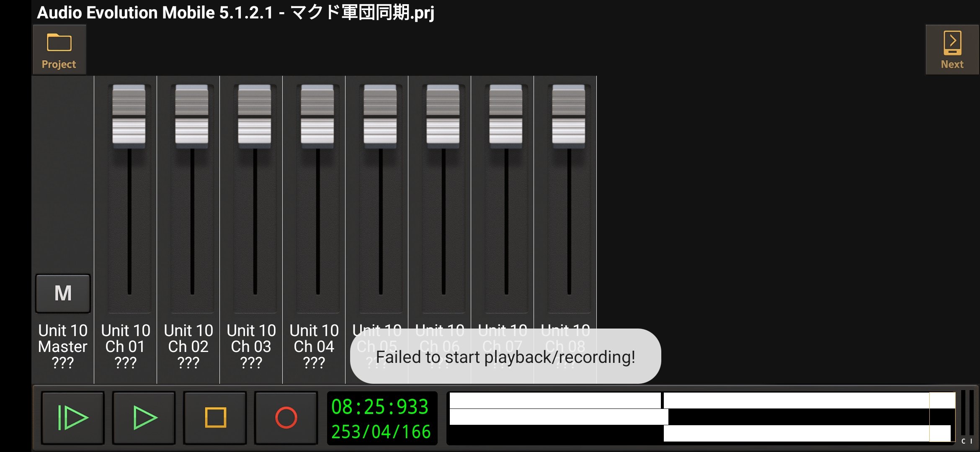Stop playback with the square button

click(215, 418)
